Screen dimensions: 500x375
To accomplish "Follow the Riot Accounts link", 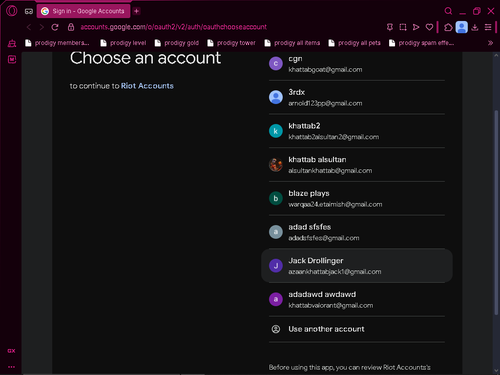I will coord(147,86).
